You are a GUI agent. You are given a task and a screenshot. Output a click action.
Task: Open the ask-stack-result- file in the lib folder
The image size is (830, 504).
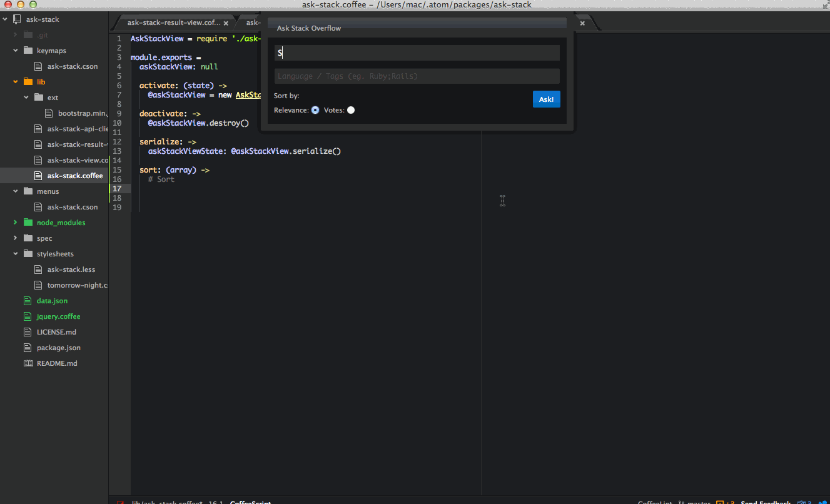tap(78, 144)
